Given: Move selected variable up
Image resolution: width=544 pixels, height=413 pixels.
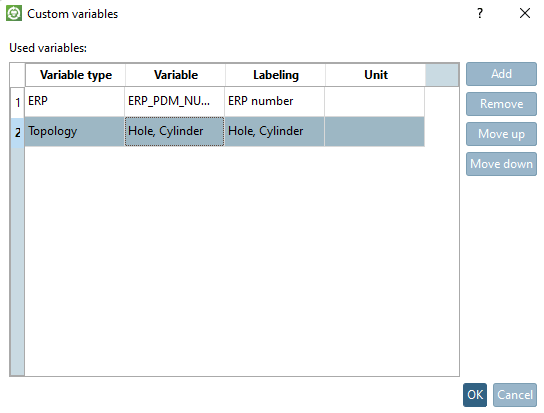Looking at the screenshot, I should 501,134.
